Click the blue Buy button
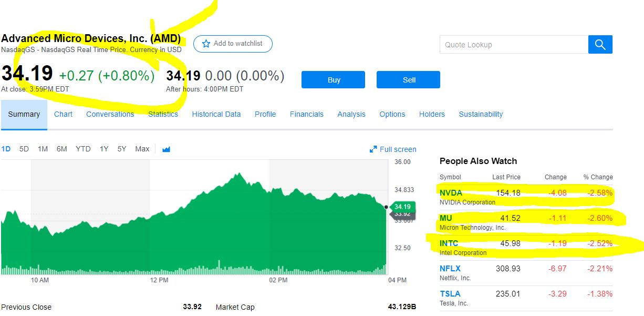The width and height of the screenshot is (644, 316). click(x=333, y=80)
